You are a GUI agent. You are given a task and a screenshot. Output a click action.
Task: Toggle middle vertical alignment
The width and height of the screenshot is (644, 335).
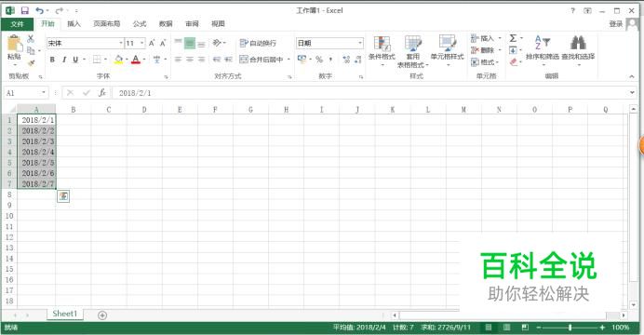coord(189,43)
